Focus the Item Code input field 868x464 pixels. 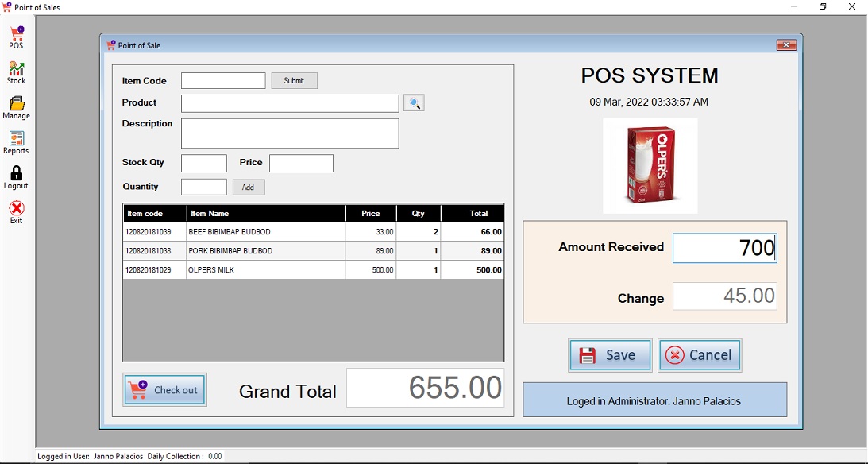click(223, 81)
